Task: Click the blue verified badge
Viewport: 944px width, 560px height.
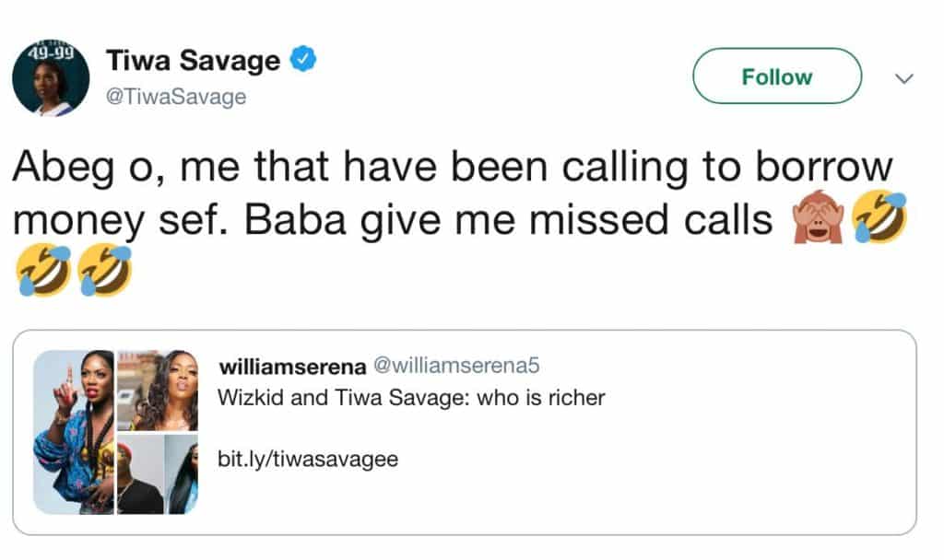Action: pos(303,61)
